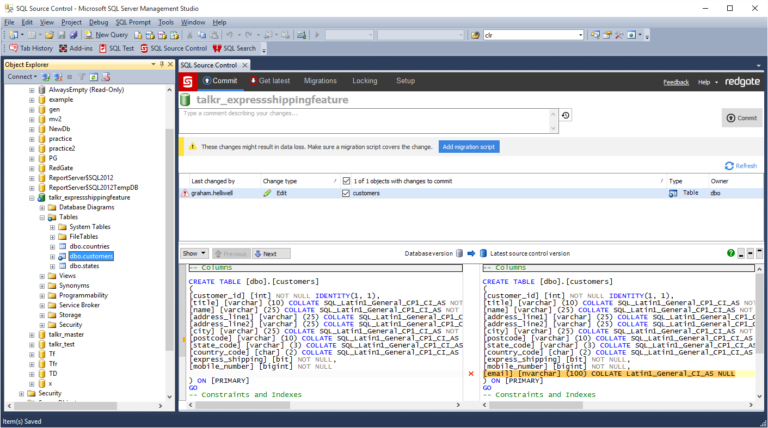Viewport: 768px width, 428px height.
Task: Toggle the select-all objects header checkbox
Action: 346,181
